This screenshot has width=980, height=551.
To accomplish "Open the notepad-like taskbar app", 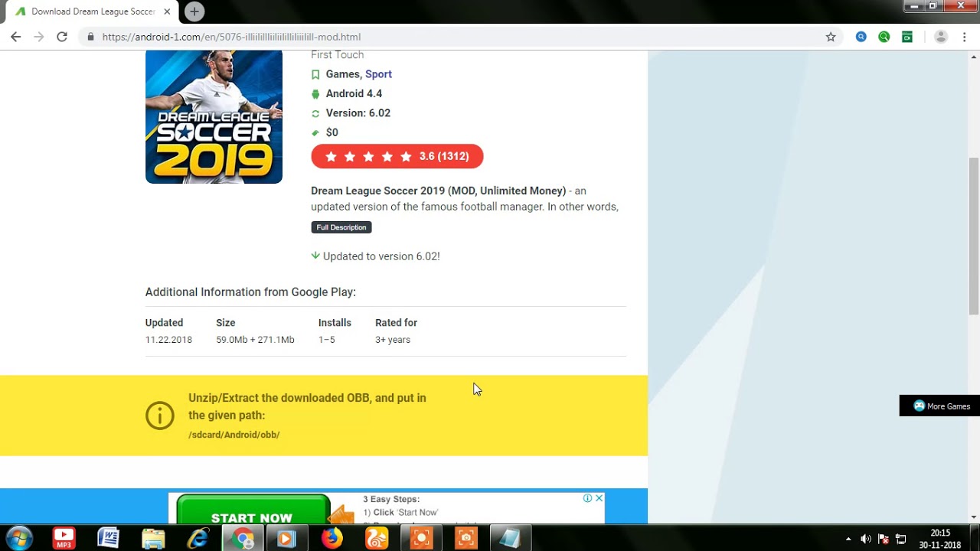I will [510, 538].
